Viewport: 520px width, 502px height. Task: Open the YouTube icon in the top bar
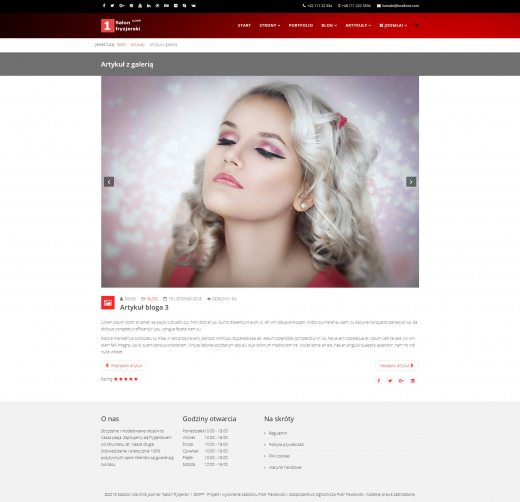tap(140, 6)
